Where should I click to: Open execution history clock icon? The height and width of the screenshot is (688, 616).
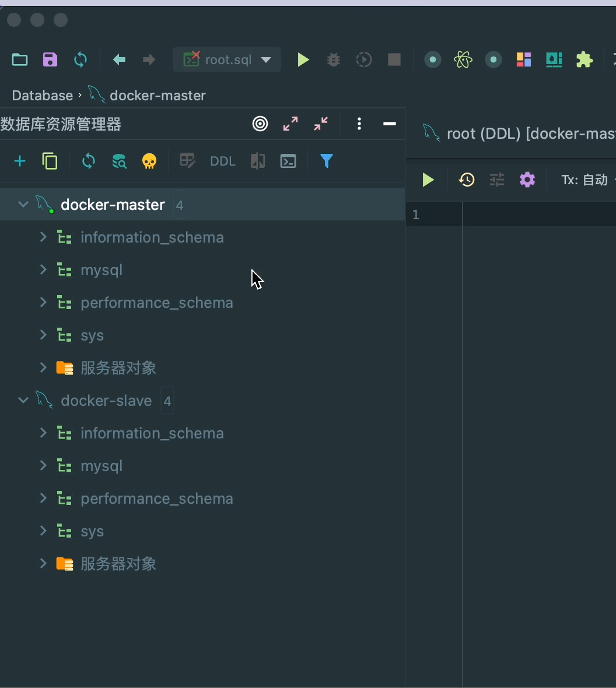[467, 180]
